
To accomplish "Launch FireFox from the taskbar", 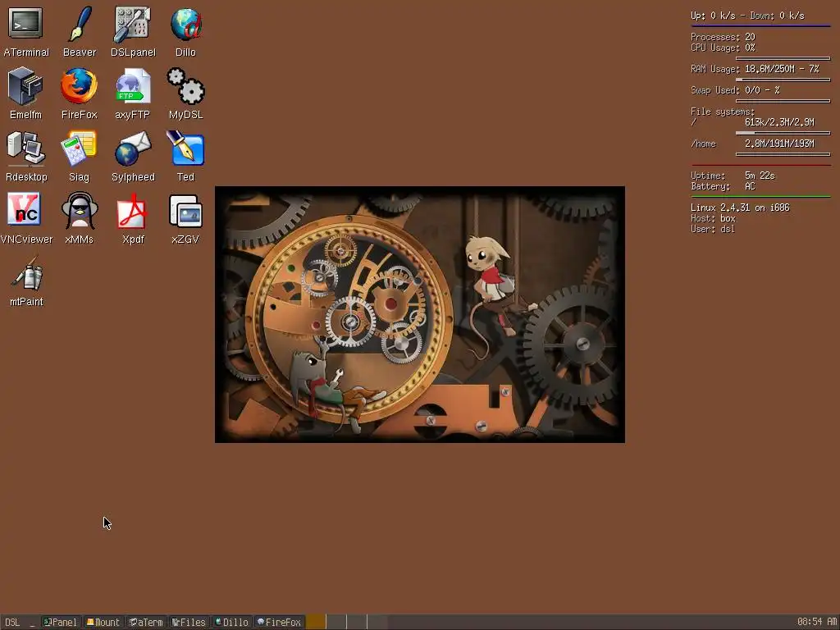I will point(279,622).
